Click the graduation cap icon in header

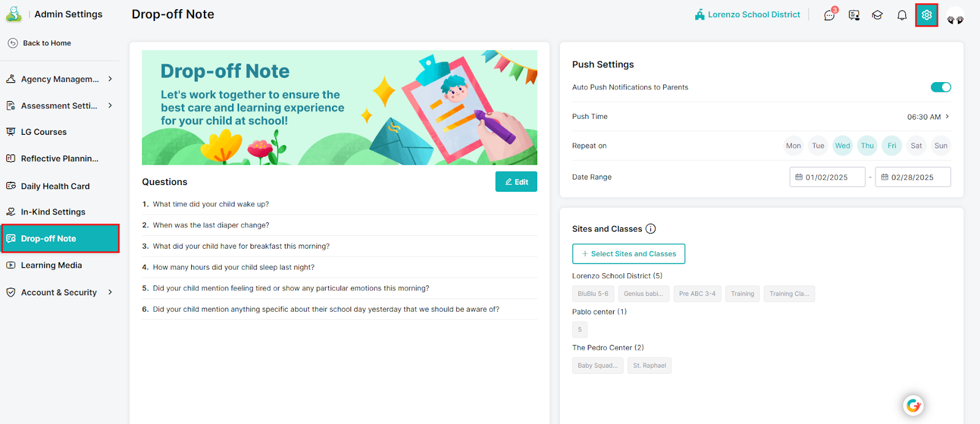coord(877,15)
